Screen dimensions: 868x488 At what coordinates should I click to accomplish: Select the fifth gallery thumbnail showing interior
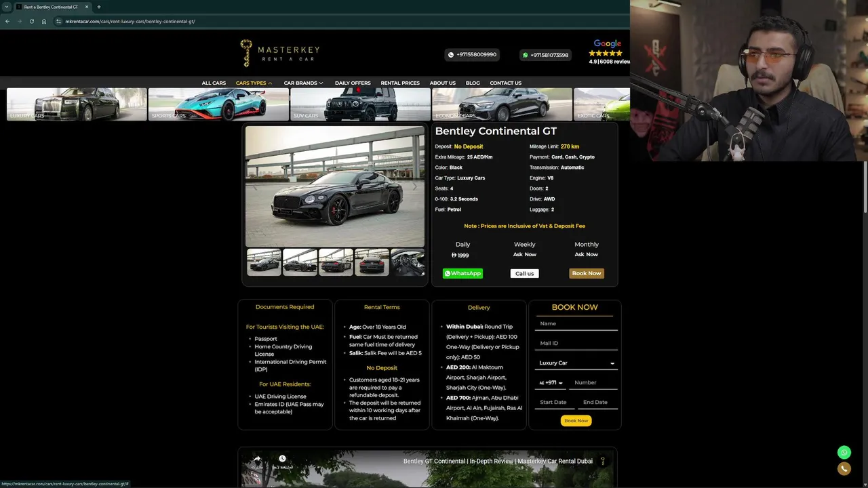tap(408, 262)
